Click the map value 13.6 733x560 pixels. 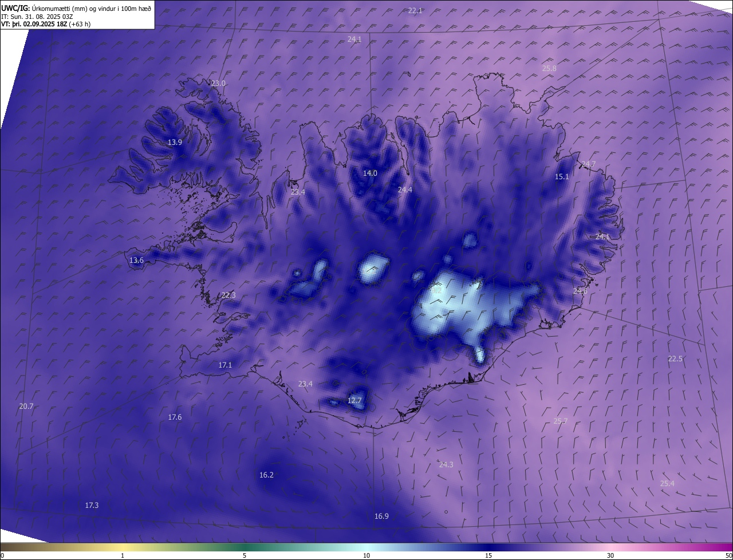point(136,260)
